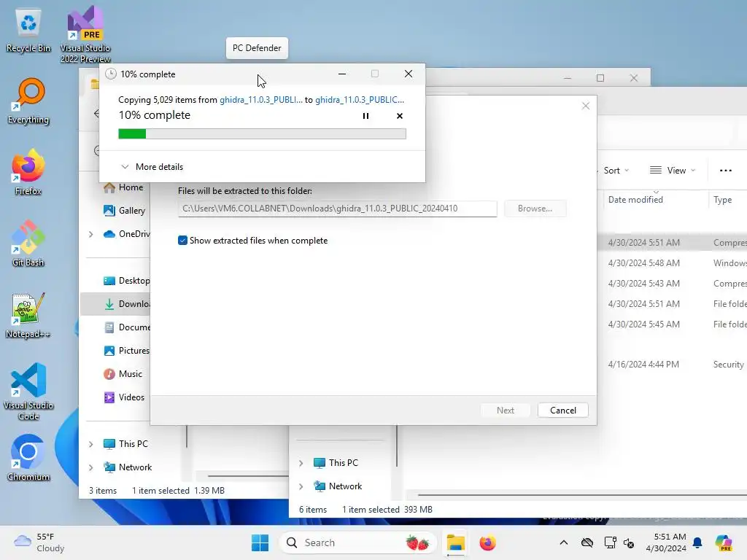Open Documents in the sidebar
The width and height of the screenshot is (747, 560).
point(127,327)
